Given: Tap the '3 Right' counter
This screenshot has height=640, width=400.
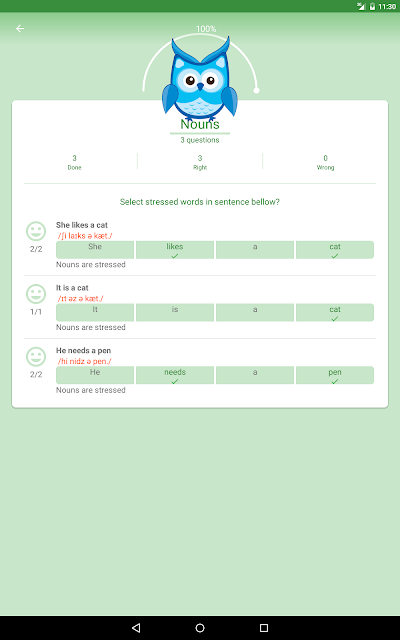Looking at the screenshot, I should pos(200,162).
